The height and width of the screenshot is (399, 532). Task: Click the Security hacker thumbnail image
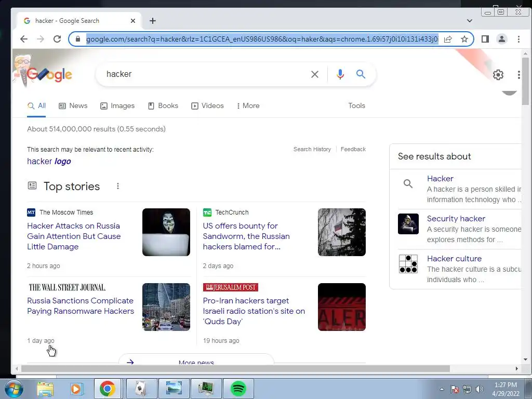[408, 224]
